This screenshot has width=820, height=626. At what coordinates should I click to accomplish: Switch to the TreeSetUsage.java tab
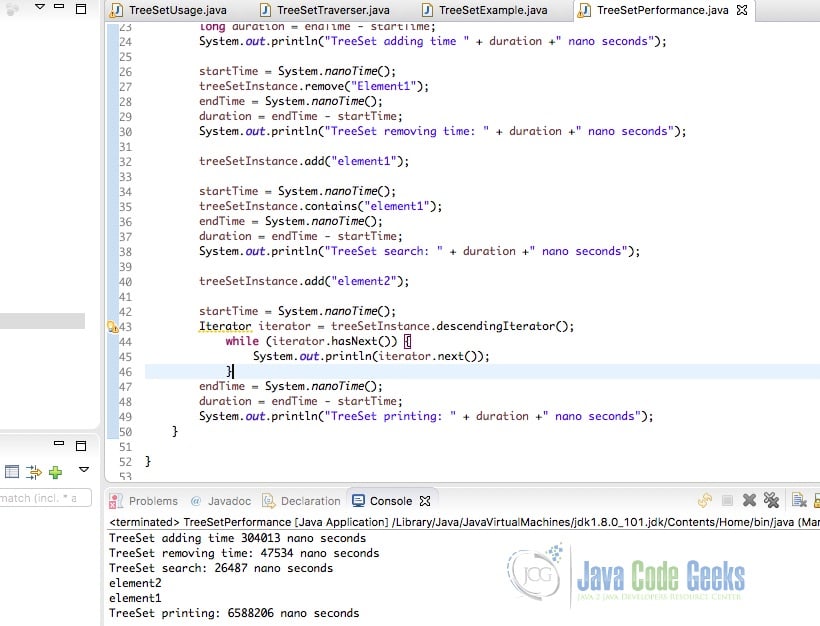(169, 10)
